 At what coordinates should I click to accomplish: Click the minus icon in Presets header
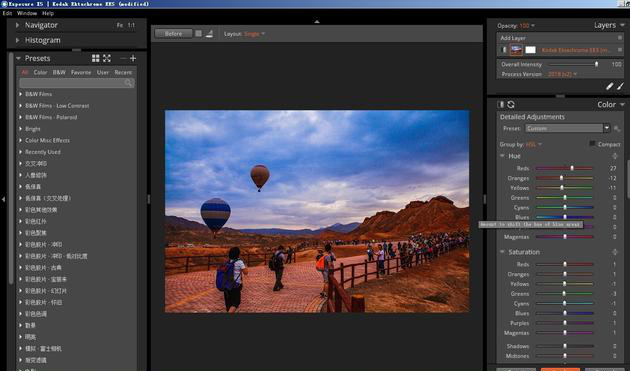pos(123,58)
